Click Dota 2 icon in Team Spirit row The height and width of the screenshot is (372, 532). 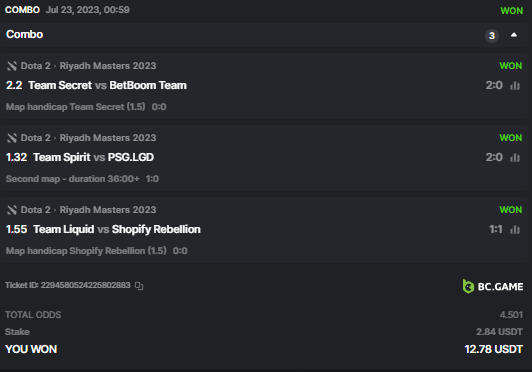click(12, 138)
